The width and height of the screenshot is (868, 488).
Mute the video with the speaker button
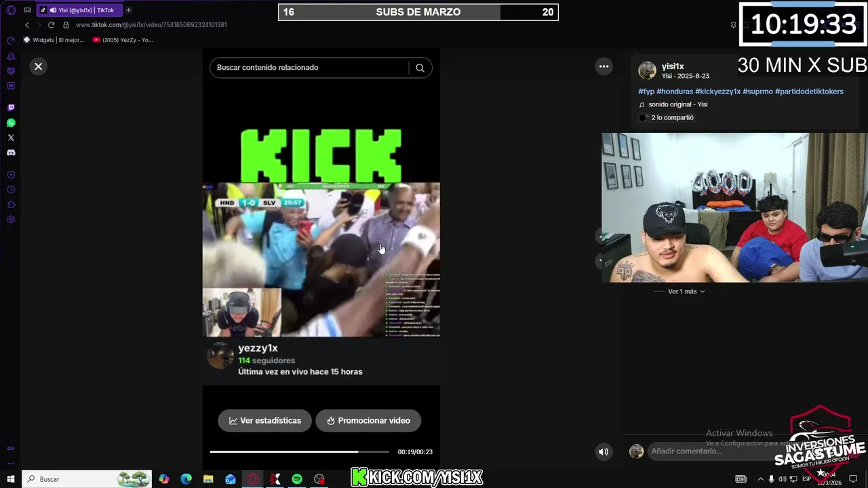[604, 451]
